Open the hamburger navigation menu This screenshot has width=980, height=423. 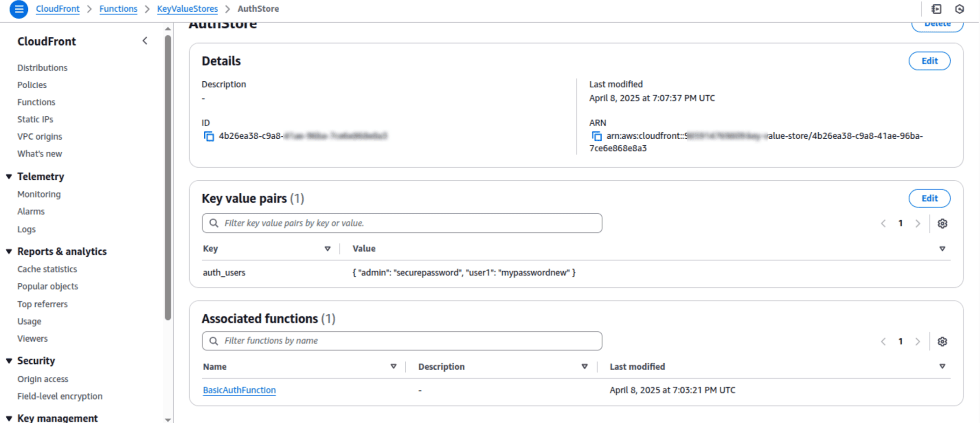pos(19,9)
